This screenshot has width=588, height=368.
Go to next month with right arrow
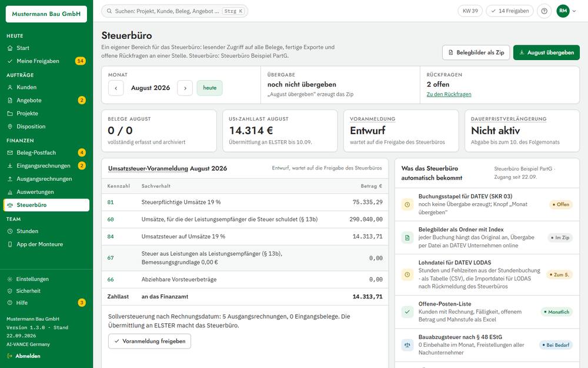pos(185,88)
